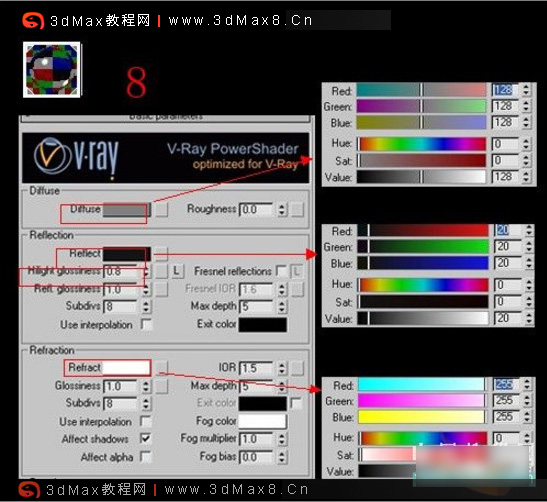Click the Reflection Max depth field
547x502 pixels.
(257, 307)
